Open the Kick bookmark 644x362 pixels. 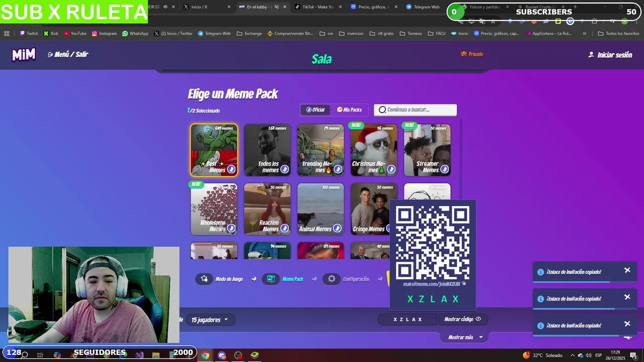51,34
